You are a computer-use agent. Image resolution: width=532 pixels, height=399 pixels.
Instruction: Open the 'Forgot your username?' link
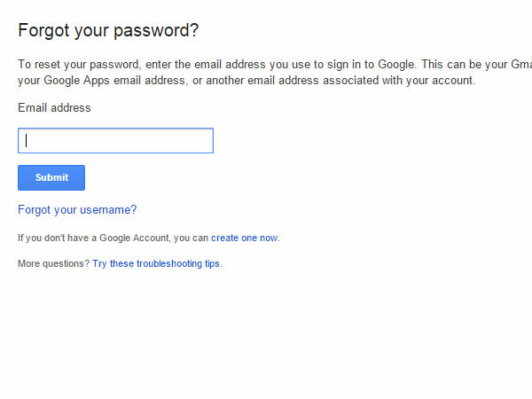77,210
